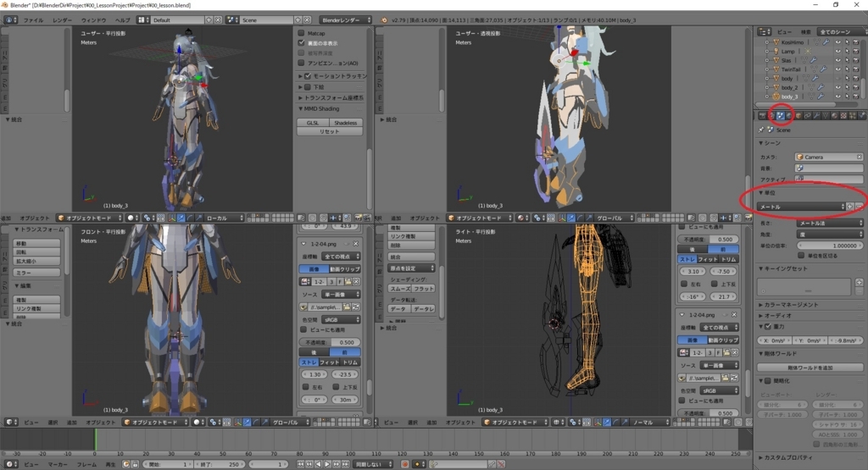Viewport: 868px width, 470px height.
Task: Toggle visibility eye of the TwinTail object
Action: pos(837,69)
